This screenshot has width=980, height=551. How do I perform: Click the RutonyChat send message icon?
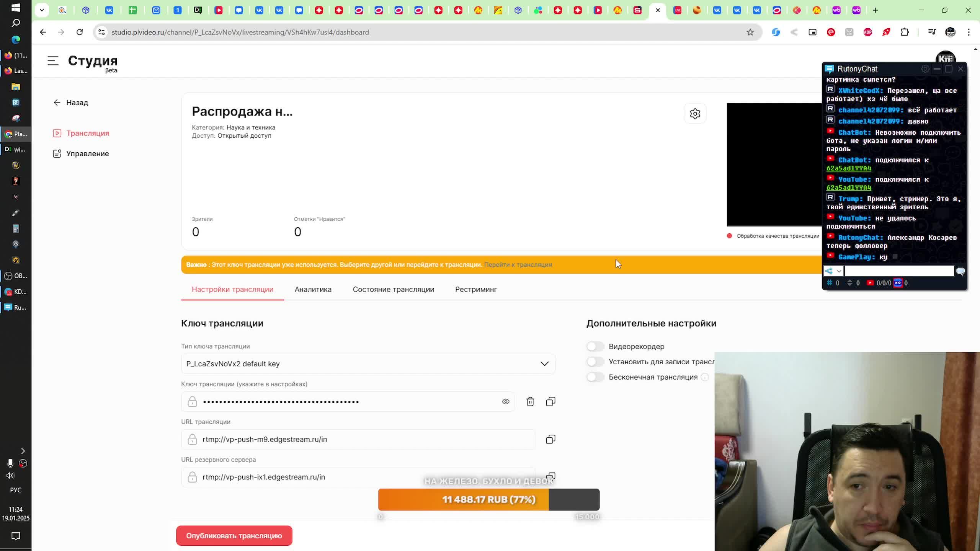(960, 271)
